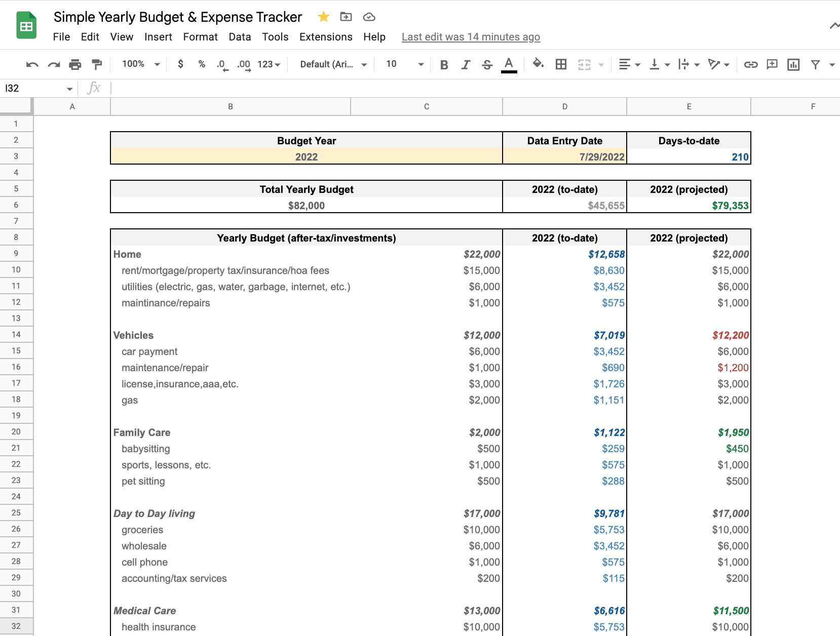Viewport: 840px width, 636px height.
Task: Select the Days-to-date value 210
Action: pyautogui.click(x=689, y=156)
